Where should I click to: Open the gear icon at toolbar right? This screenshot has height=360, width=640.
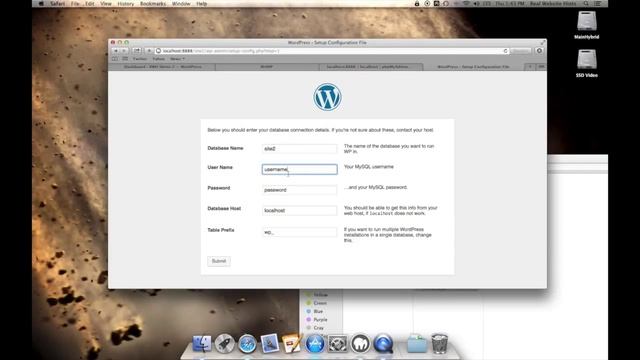pyautogui.click(x=539, y=51)
